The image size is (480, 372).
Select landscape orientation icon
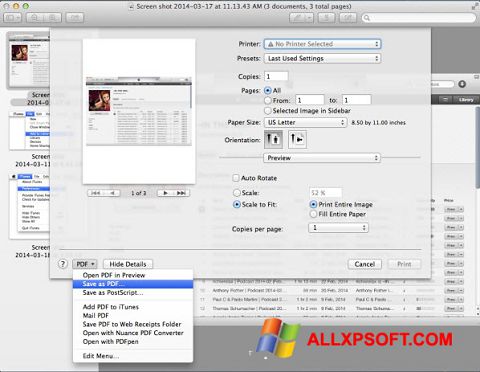click(297, 139)
